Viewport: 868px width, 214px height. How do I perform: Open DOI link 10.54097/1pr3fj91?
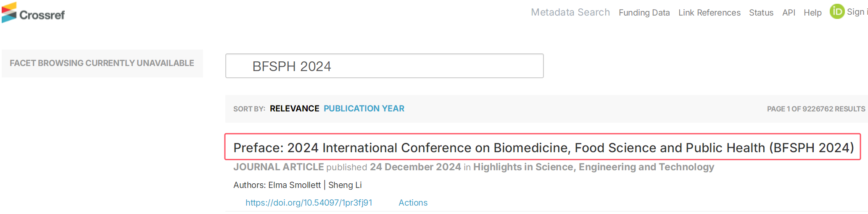tap(309, 203)
